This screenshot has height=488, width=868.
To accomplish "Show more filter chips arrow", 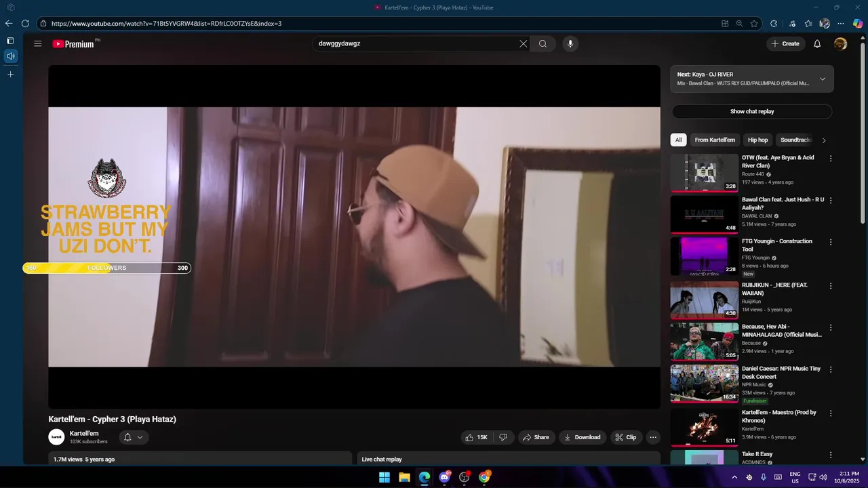I will pos(824,140).
